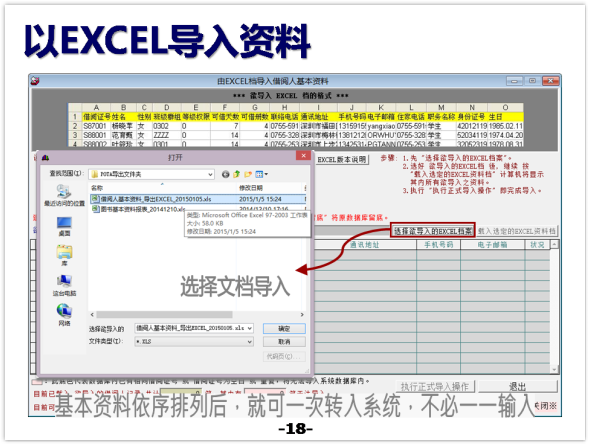Click the horizontal scrollbar thumb in file list
Viewport: 590px width, 445px height.
tap(164, 314)
